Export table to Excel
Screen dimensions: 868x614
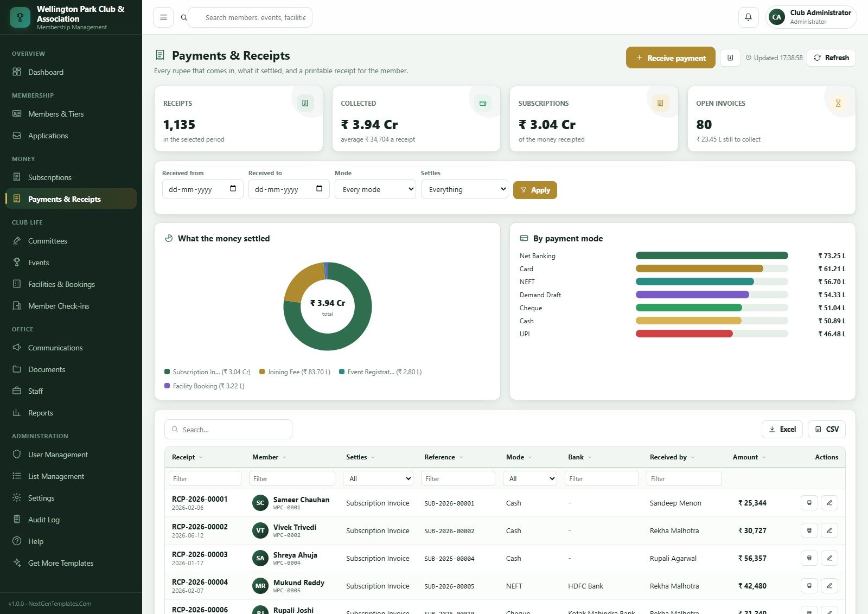782,429
